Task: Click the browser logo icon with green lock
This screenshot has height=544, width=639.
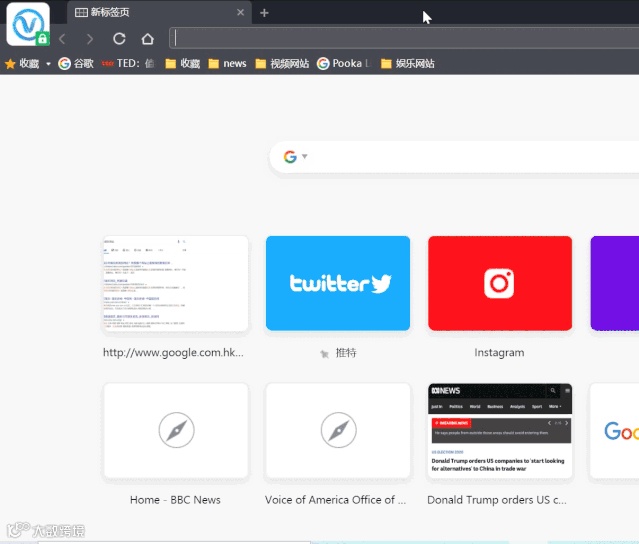Action: 28,24
